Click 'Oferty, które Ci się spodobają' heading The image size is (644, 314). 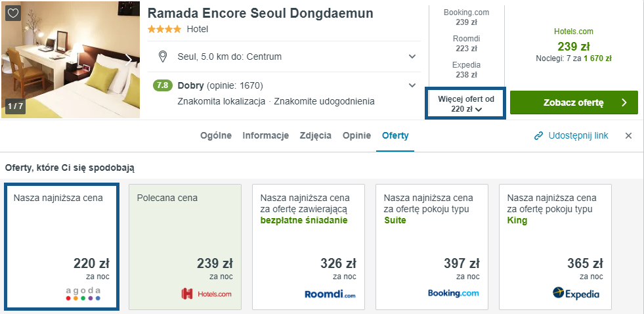click(x=70, y=168)
